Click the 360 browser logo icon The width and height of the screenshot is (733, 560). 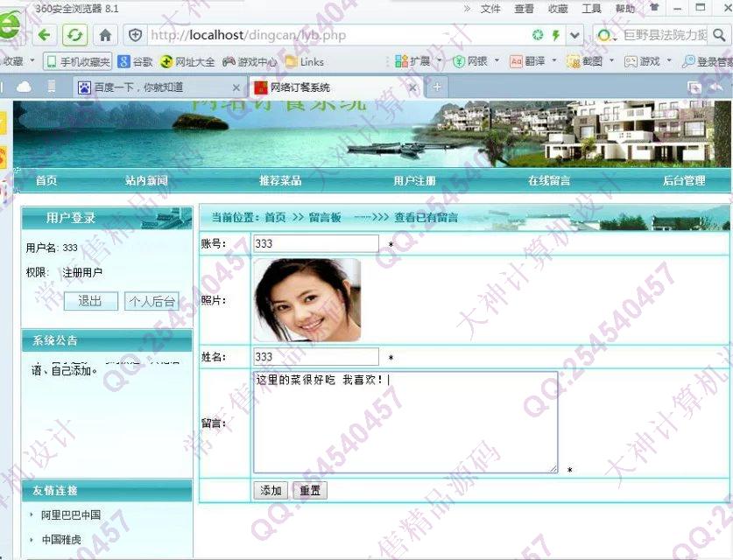coord(11,26)
